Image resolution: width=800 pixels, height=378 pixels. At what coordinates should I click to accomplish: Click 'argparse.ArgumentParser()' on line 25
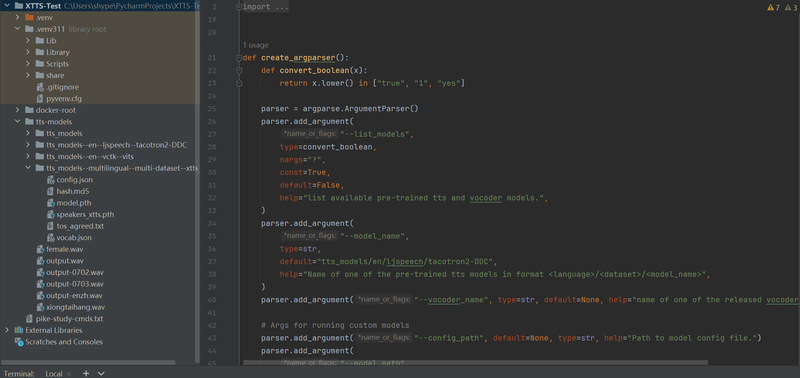click(360, 109)
